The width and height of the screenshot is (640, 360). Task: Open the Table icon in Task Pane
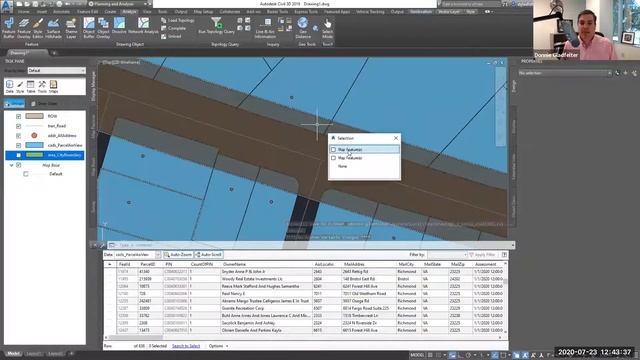tap(31, 87)
